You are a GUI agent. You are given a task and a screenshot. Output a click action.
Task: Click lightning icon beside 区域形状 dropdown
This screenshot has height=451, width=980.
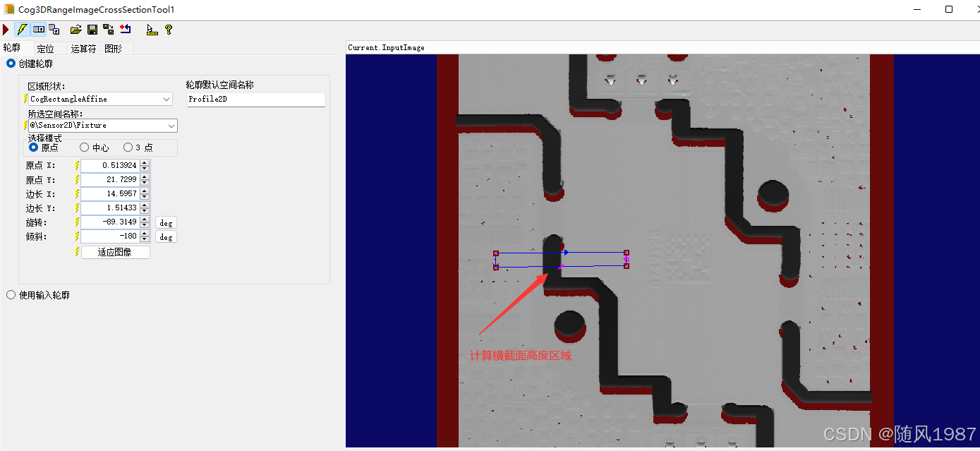pyautogui.click(x=25, y=100)
